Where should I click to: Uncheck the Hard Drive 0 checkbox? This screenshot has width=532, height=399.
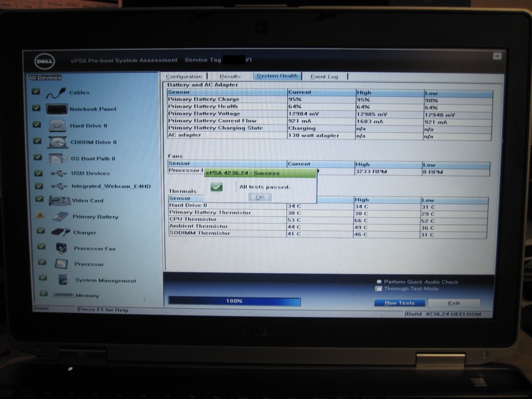(x=37, y=125)
